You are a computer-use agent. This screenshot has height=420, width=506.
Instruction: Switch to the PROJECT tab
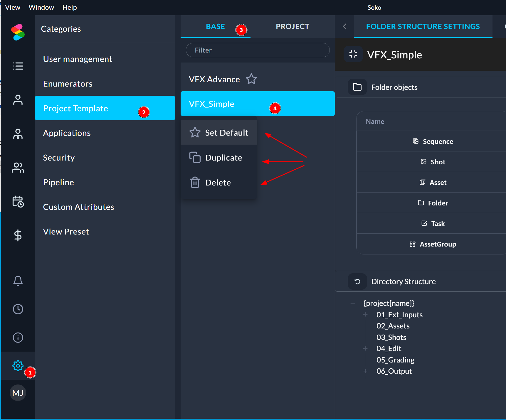pos(292,26)
